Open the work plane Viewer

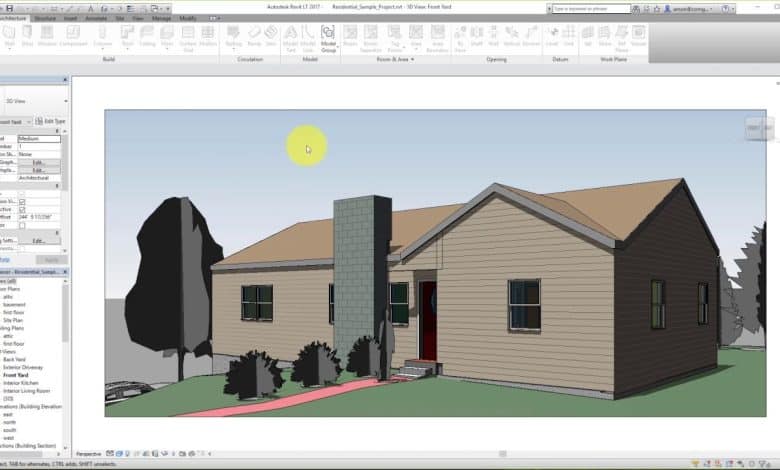638,37
